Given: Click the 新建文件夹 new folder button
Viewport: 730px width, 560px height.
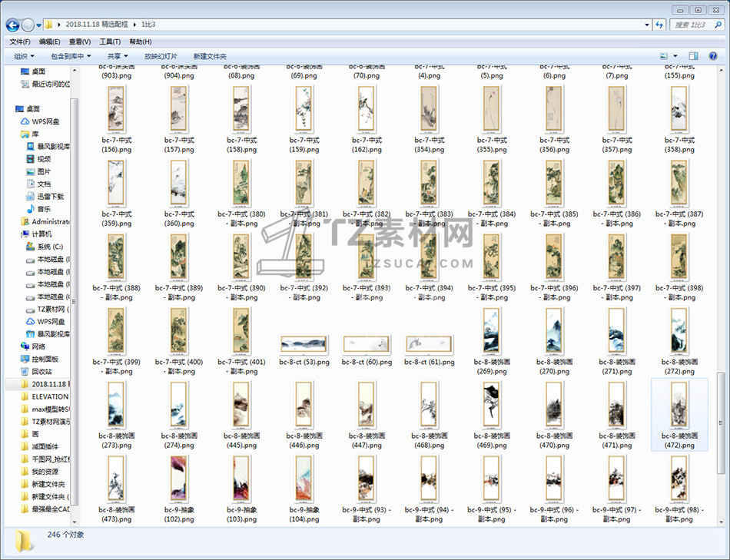Looking at the screenshot, I should (x=210, y=56).
